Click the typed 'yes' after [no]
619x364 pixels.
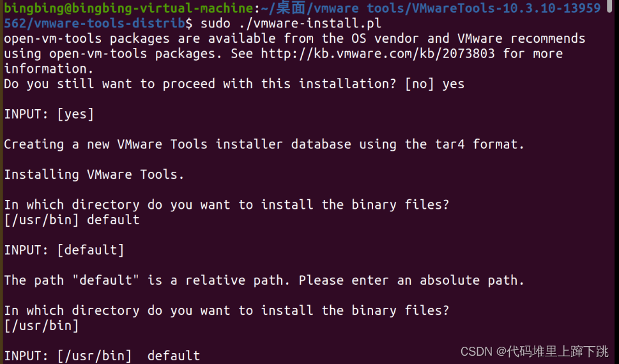pos(453,84)
